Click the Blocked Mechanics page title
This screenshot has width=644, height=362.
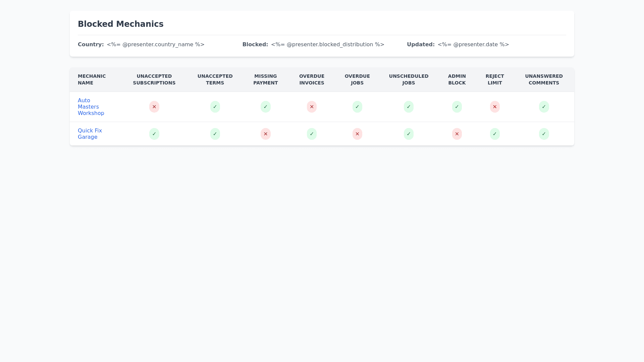[120, 24]
